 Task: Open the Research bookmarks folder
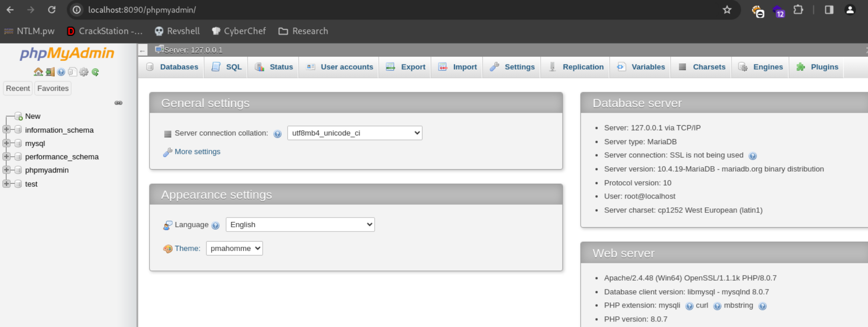click(303, 31)
